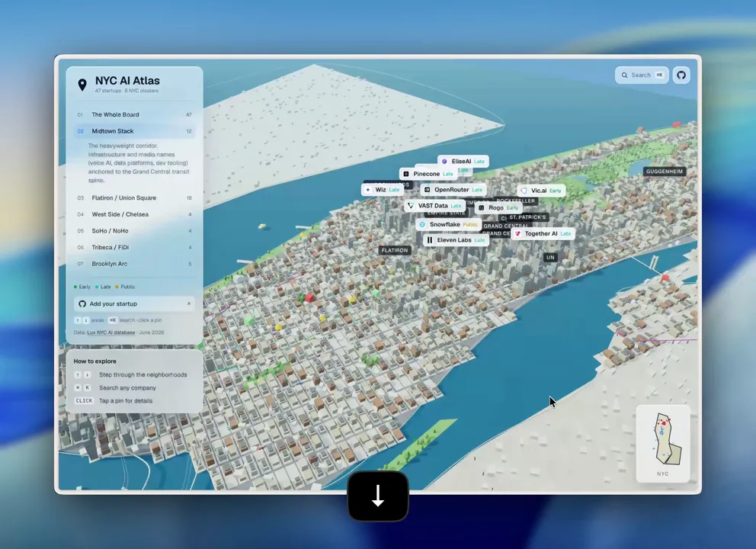Select West Side / Chelsea neighborhood

135,214
